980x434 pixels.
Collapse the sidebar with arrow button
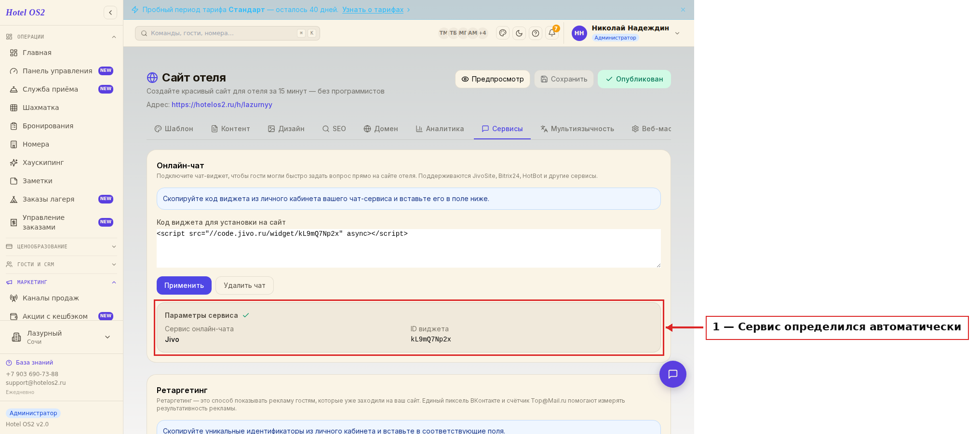pyautogui.click(x=110, y=13)
